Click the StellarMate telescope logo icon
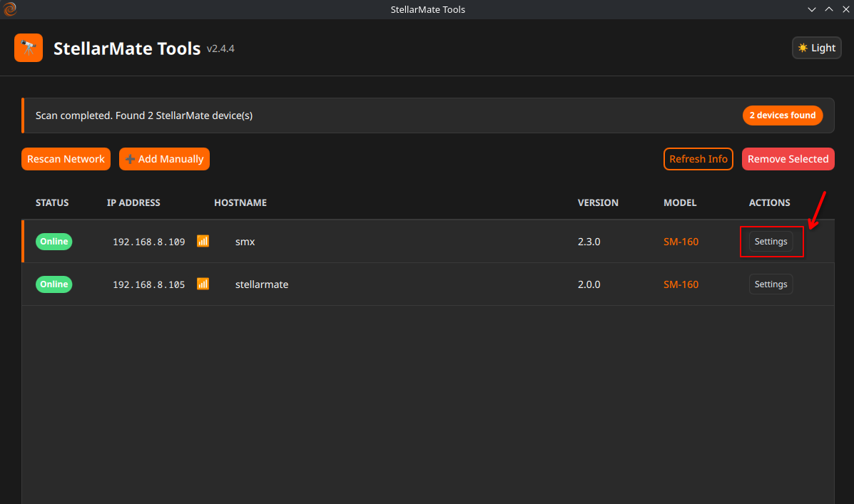Screen dimensions: 854x504 [29, 48]
